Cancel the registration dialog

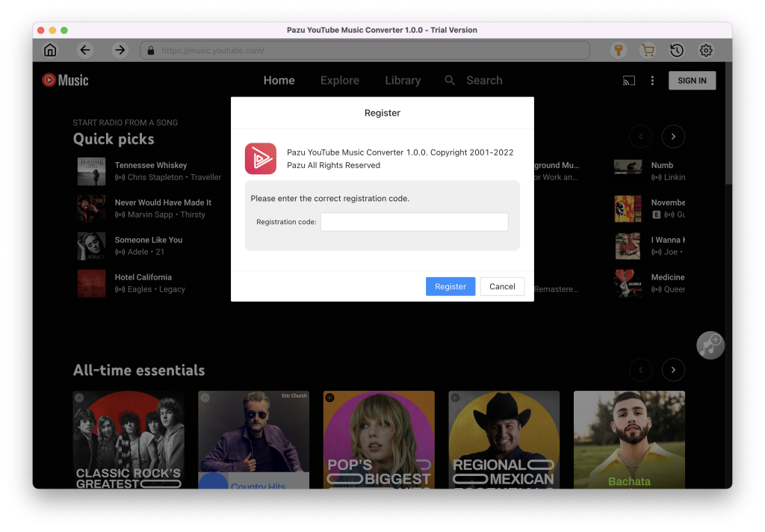click(x=502, y=286)
